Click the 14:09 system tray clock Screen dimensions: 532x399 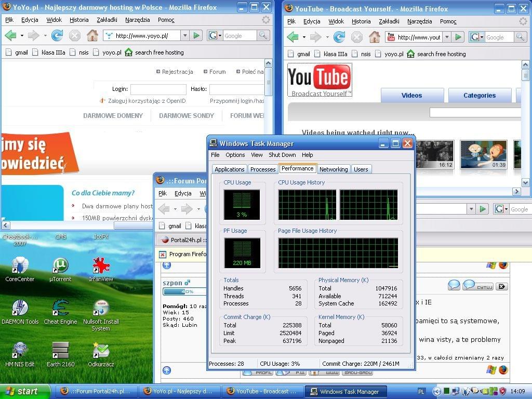tap(517, 392)
